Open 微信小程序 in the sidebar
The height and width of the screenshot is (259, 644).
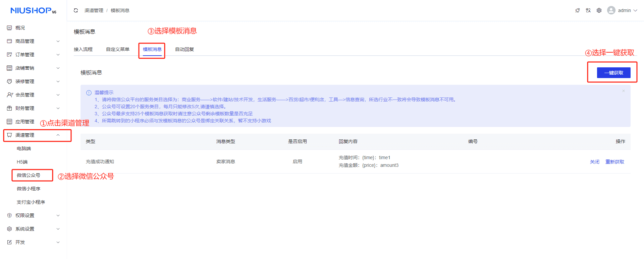click(x=29, y=189)
